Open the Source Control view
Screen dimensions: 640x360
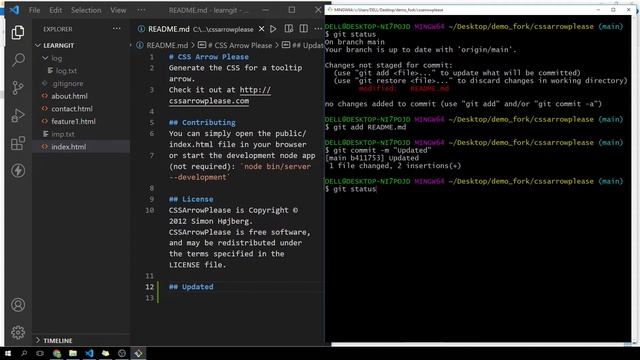click(18, 88)
